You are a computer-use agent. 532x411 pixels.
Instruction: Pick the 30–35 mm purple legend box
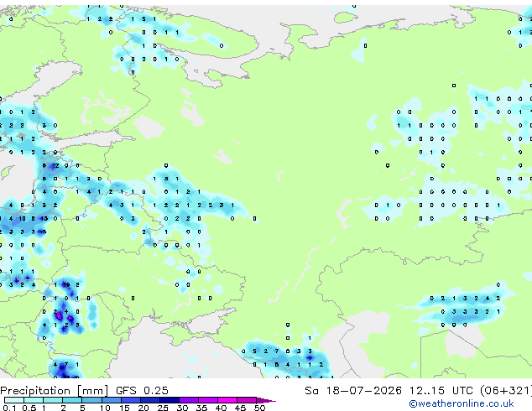(x=189, y=400)
